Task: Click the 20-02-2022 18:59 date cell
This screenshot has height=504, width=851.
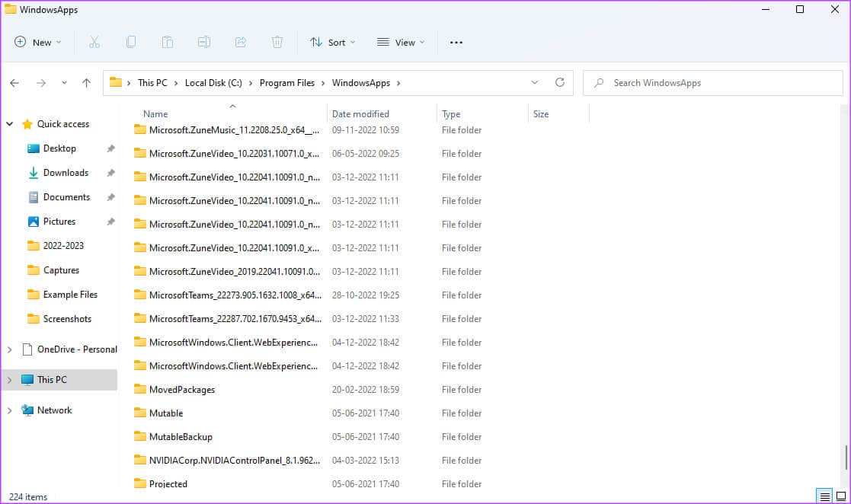Action: pyautogui.click(x=365, y=390)
